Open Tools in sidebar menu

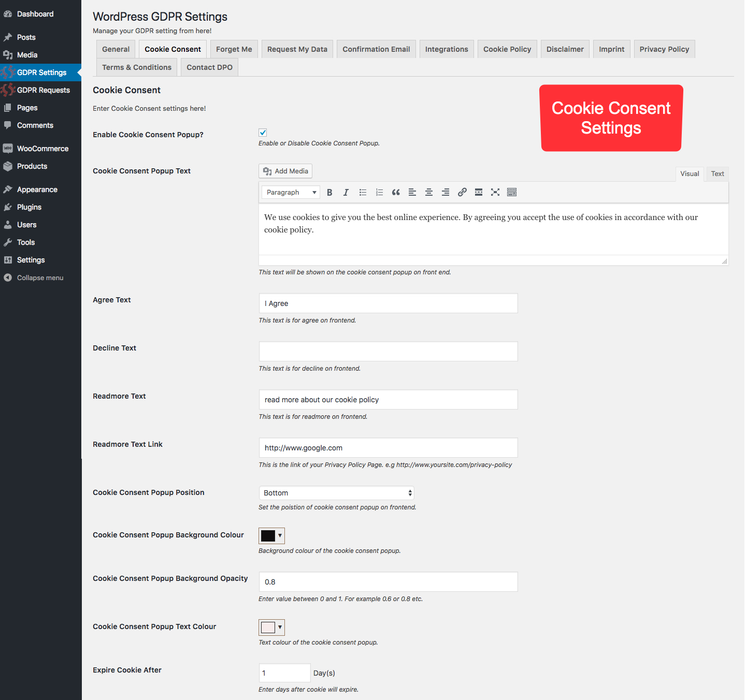[x=40, y=242]
